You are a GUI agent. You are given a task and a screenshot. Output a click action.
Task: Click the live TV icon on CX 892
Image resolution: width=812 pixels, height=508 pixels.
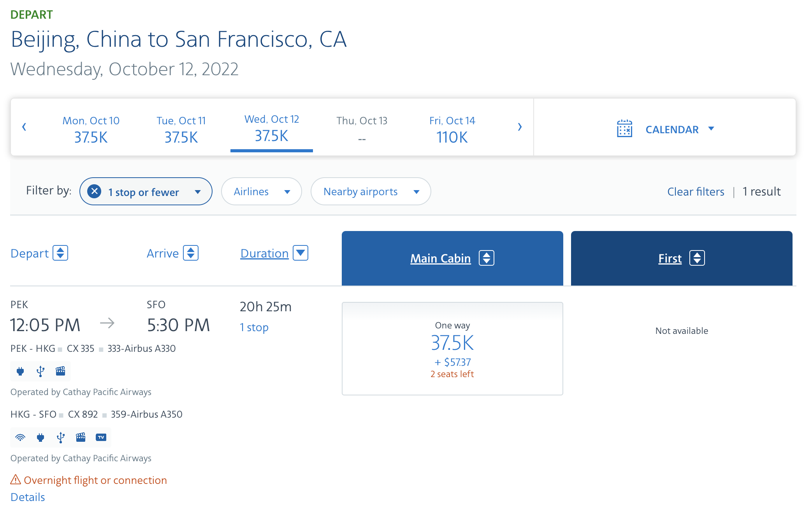click(101, 437)
